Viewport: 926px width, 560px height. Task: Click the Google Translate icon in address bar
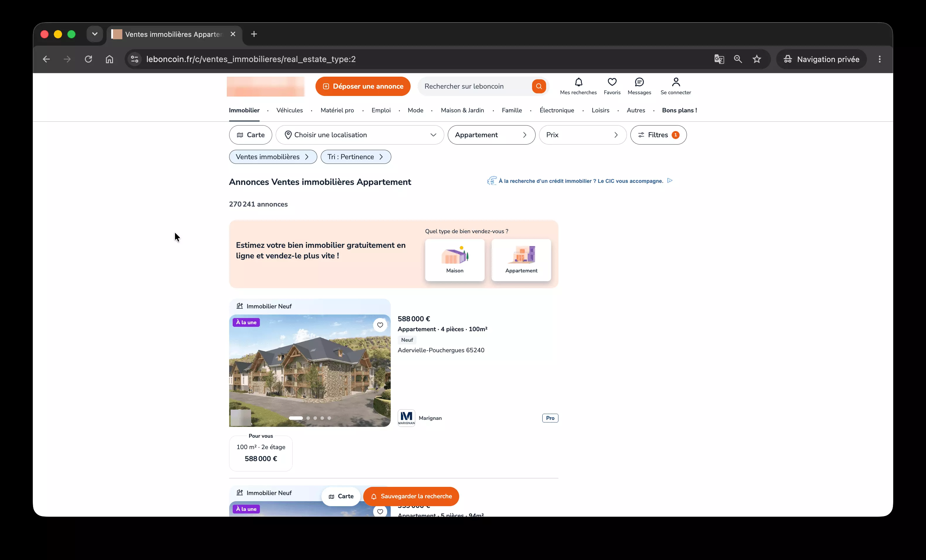(x=719, y=59)
